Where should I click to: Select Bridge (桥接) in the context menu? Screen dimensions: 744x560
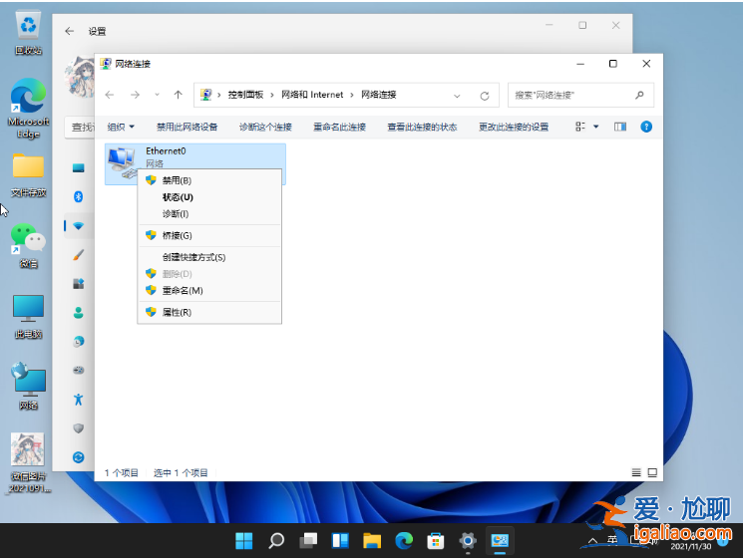click(209, 236)
